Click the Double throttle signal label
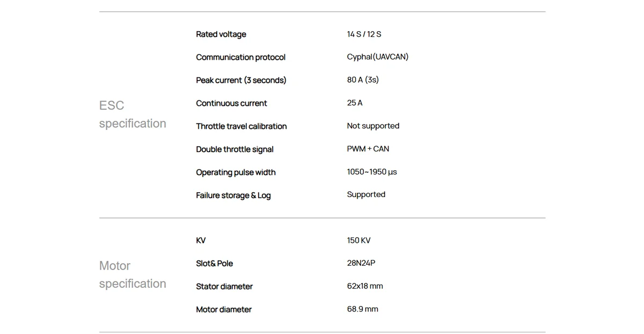 [x=235, y=149]
